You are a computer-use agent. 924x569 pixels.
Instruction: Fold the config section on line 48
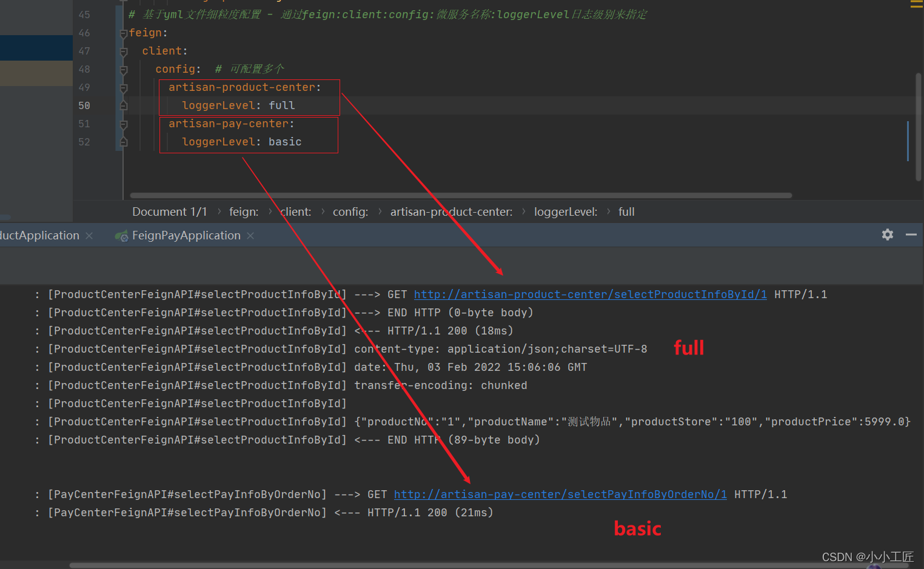pos(124,70)
